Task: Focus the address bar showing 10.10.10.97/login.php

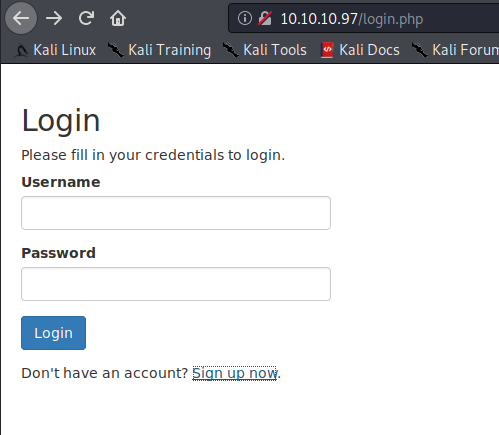Action: coord(363,18)
